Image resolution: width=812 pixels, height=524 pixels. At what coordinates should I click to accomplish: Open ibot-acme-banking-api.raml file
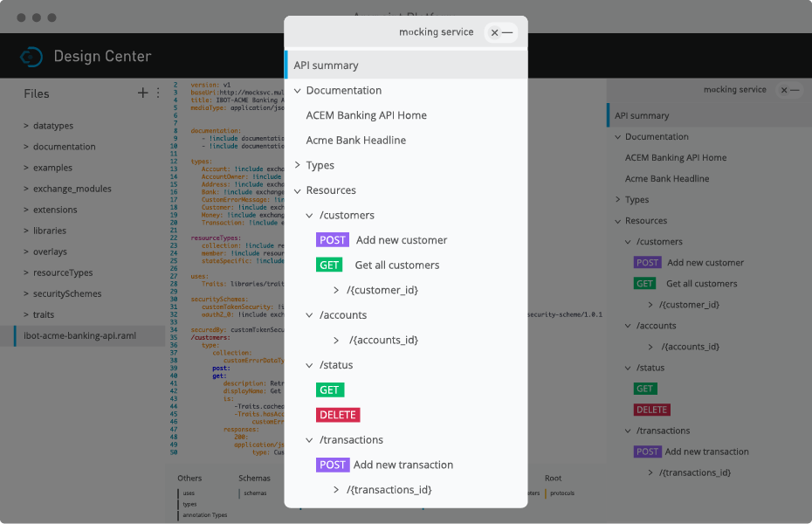pyautogui.click(x=83, y=335)
